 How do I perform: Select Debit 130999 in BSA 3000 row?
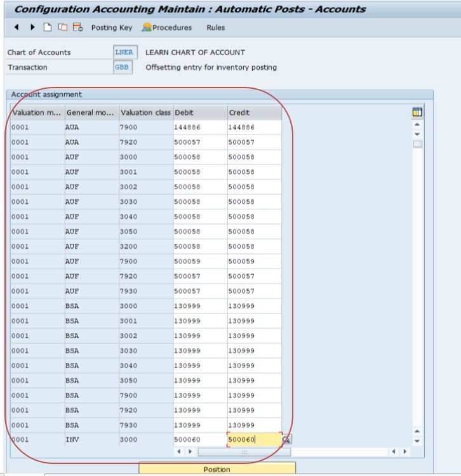coord(201,306)
